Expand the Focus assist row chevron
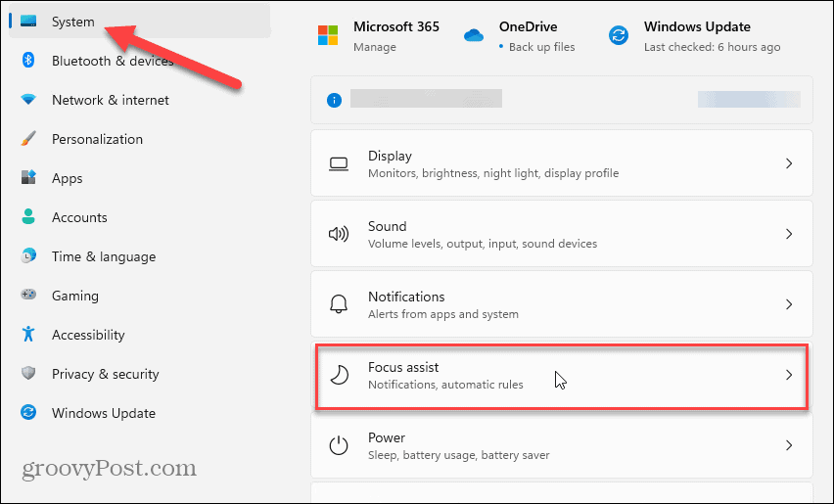This screenshot has height=504, width=834. tap(789, 375)
